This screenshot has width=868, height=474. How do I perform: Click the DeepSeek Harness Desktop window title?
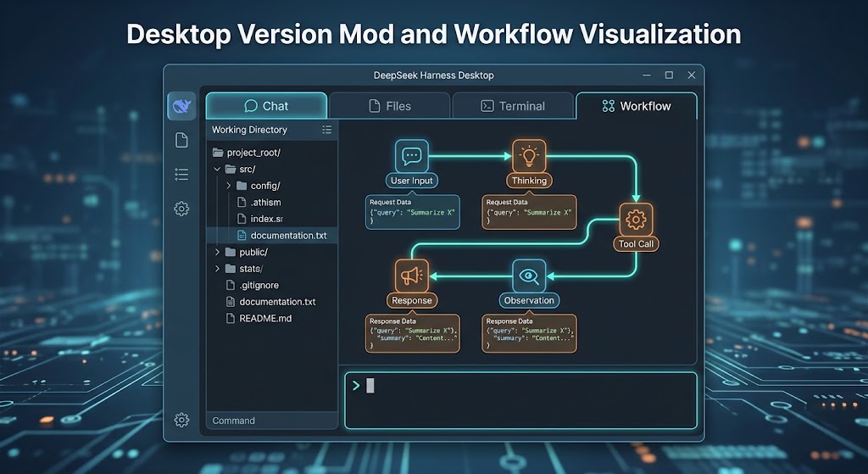433,75
